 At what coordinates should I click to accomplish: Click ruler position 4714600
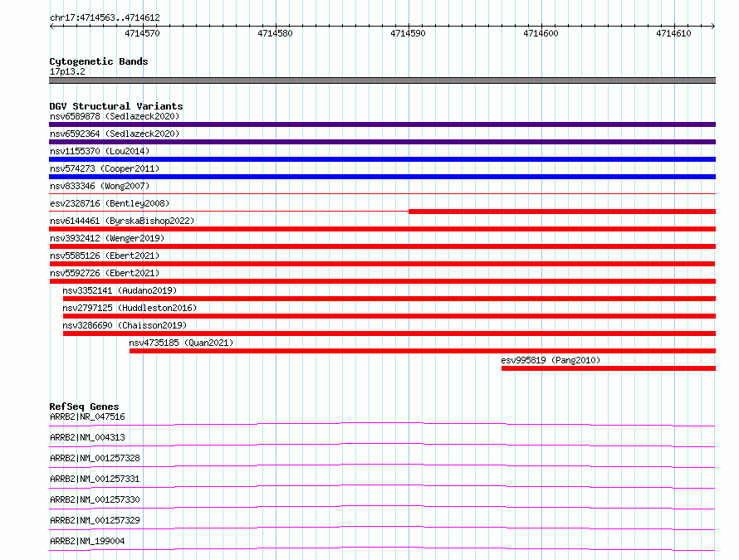(541, 33)
